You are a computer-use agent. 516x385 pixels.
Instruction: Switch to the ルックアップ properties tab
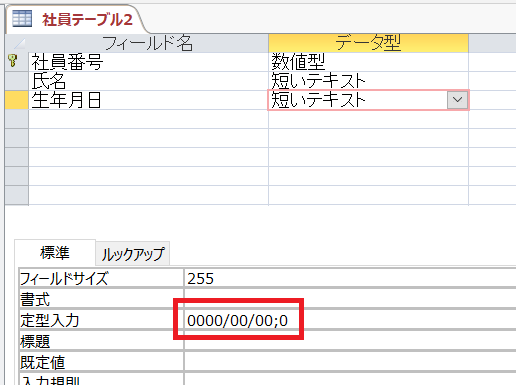[x=133, y=254]
